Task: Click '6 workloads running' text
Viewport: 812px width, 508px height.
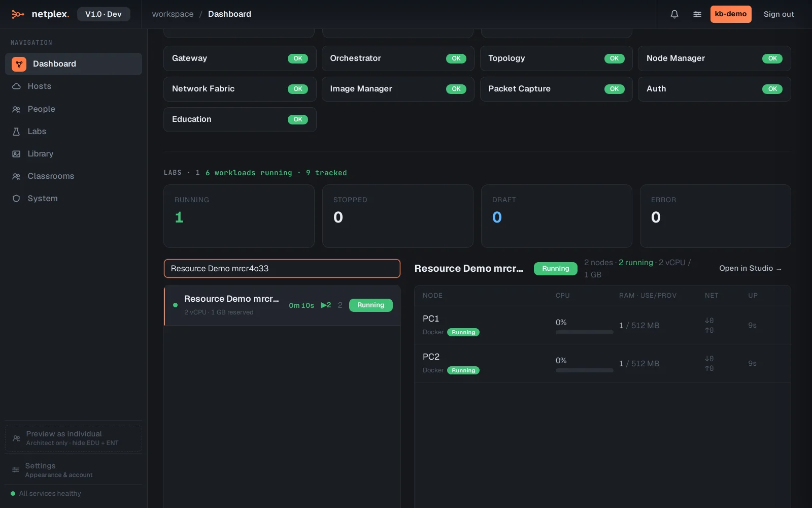Action: (249, 173)
